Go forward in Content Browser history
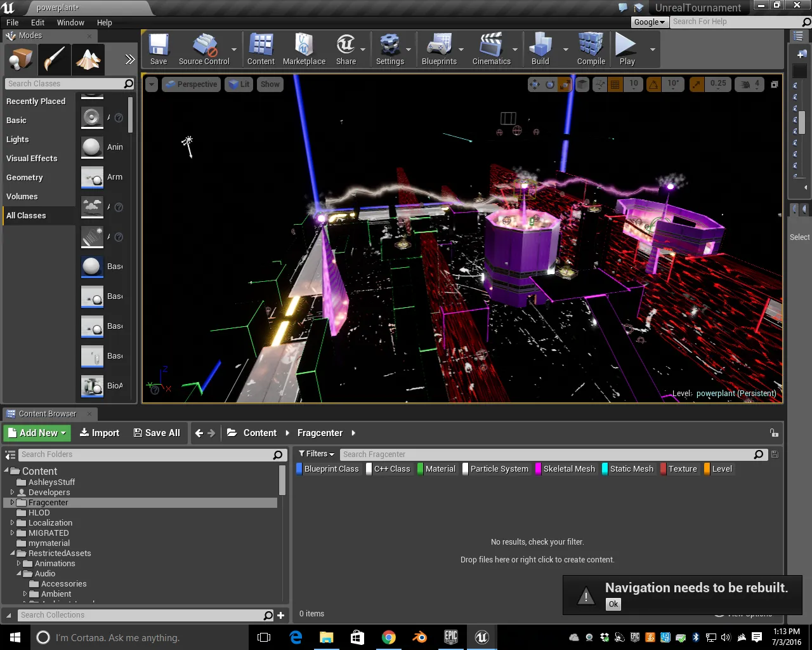Viewport: 812px width, 650px height. [211, 433]
